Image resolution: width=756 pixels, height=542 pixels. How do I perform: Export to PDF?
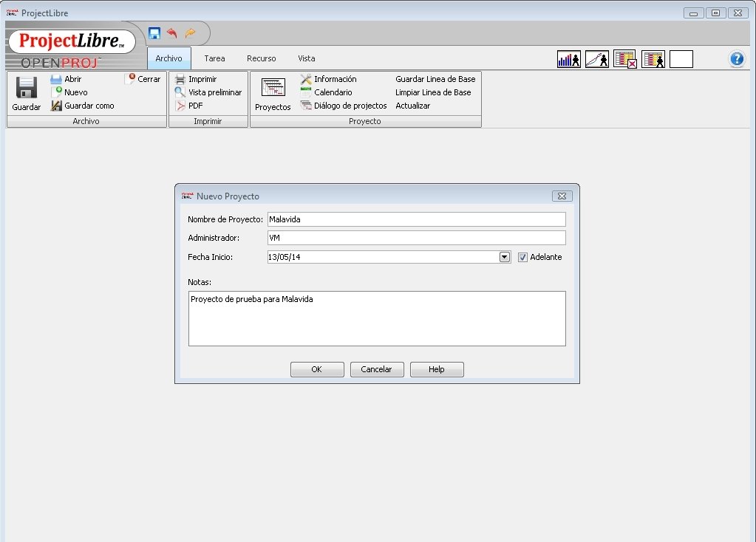click(x=189, y=106)
